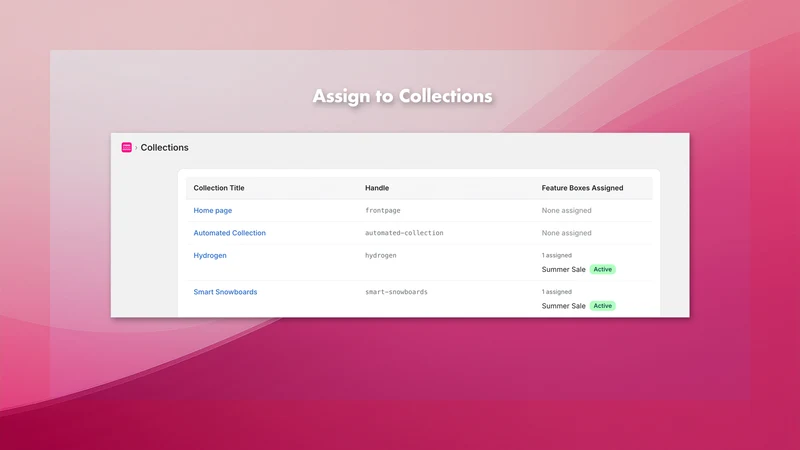The width and height of the screenshot is (800, 450).
Task: Click None assigned in the Home page row
Action: tap(566, 210)
